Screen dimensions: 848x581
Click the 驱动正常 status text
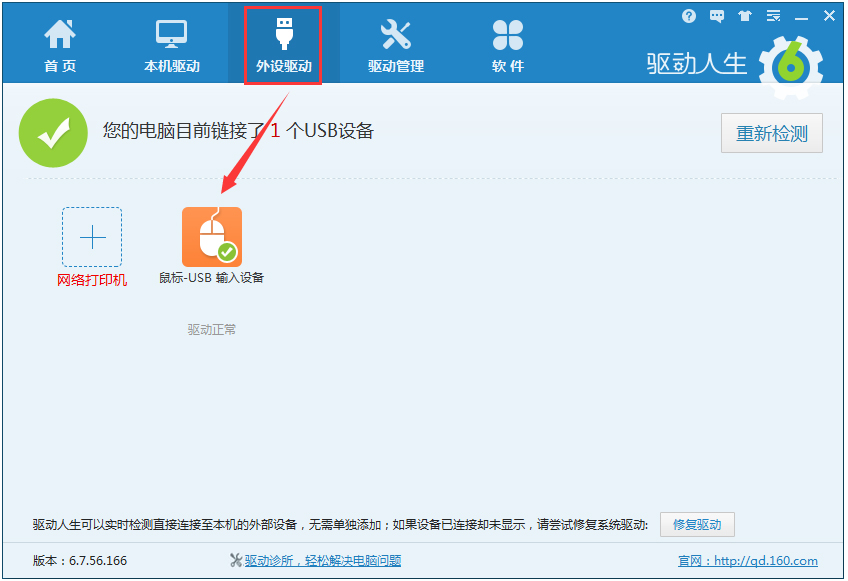pyautogui.click(x=212, y=329)
